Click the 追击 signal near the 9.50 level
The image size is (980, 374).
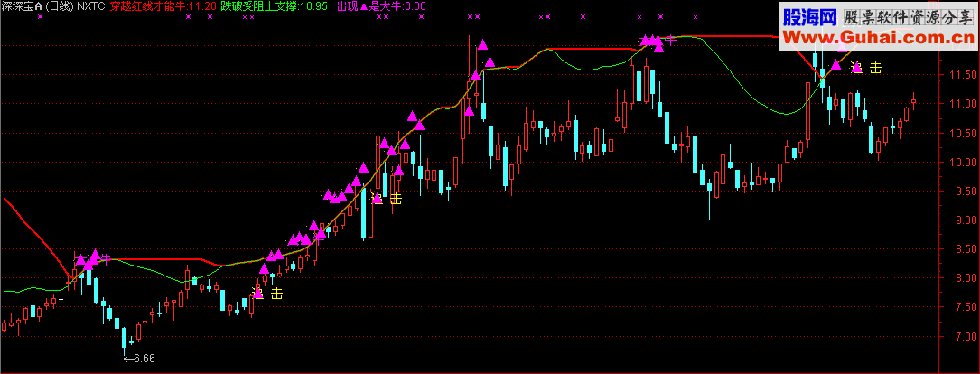coord(387,199)
